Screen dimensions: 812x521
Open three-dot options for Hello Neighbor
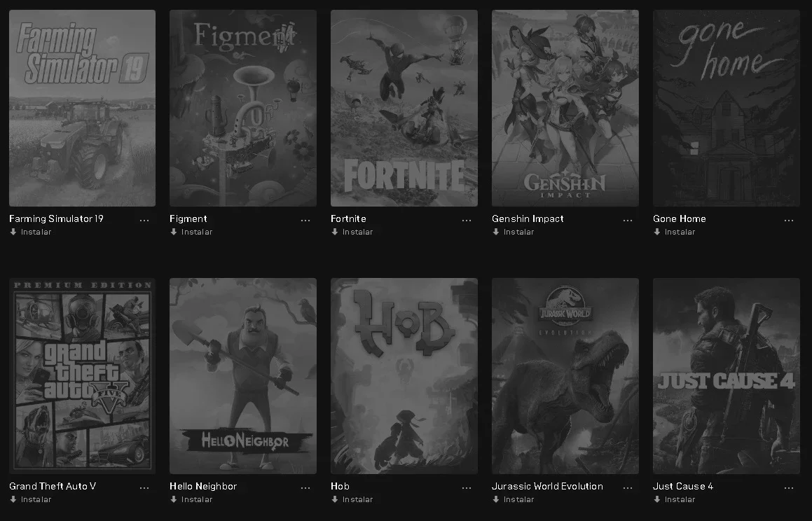tap(305, 488)
